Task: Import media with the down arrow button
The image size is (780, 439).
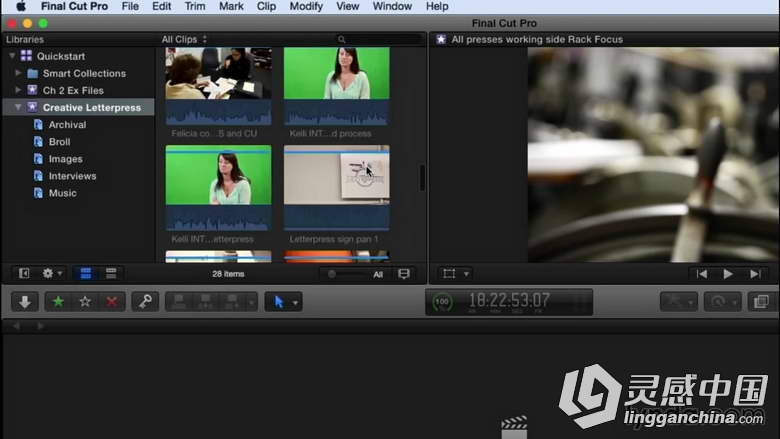Action: [x=25, y=302]
